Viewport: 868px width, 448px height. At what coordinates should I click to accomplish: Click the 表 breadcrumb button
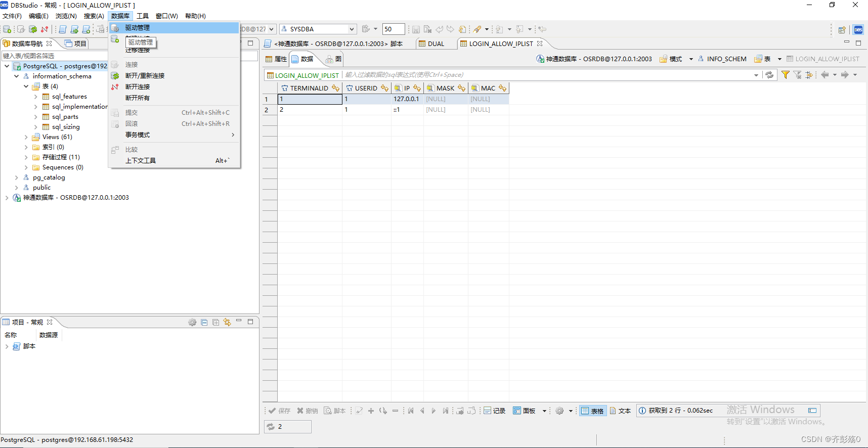(762, 59)
